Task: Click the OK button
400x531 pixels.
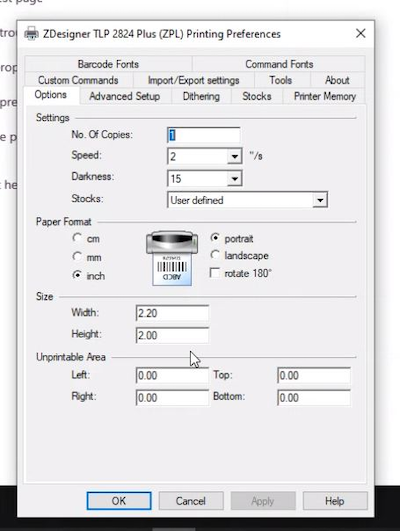Action: (x=119, y=501)
